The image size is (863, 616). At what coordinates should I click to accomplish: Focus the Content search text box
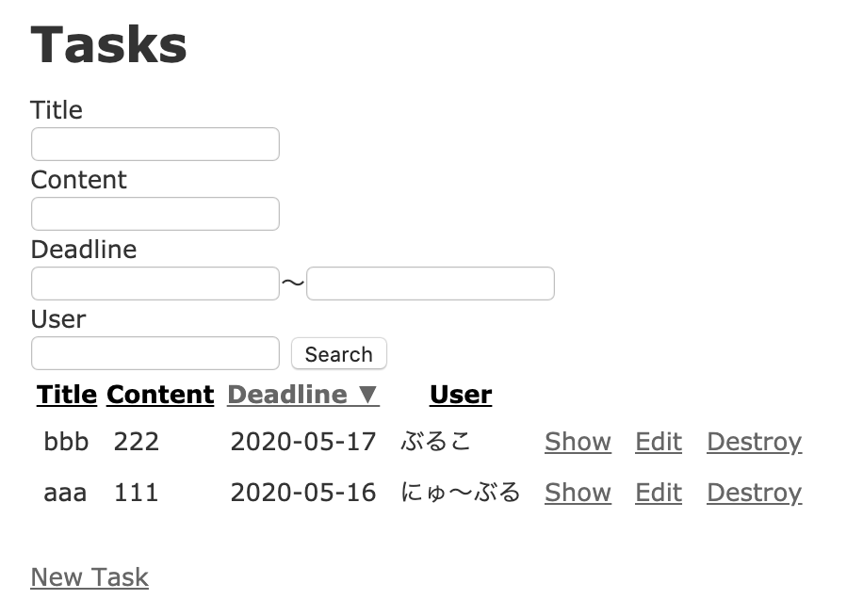click(155, 214)
